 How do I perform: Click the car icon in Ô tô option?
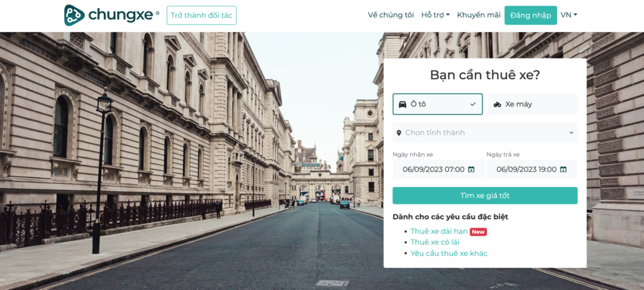tap(402, 104)
